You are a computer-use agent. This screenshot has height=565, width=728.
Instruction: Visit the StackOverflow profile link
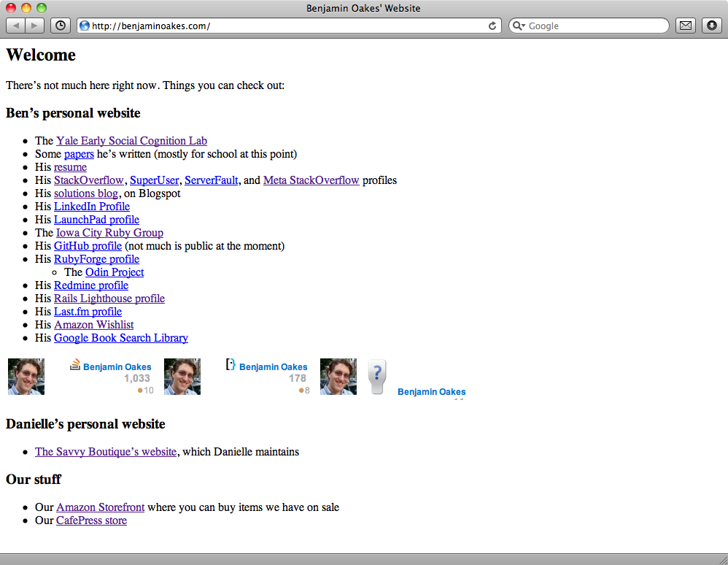(89, 180)
